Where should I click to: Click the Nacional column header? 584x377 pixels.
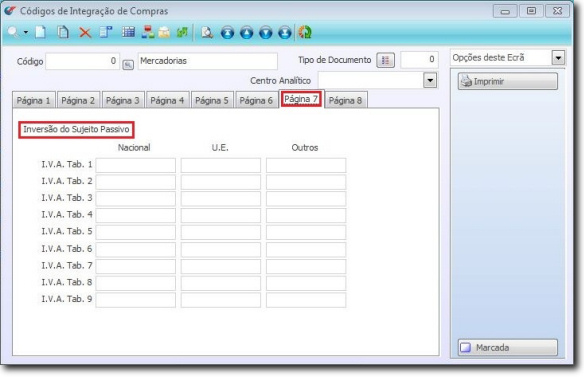tap(134, 148)
